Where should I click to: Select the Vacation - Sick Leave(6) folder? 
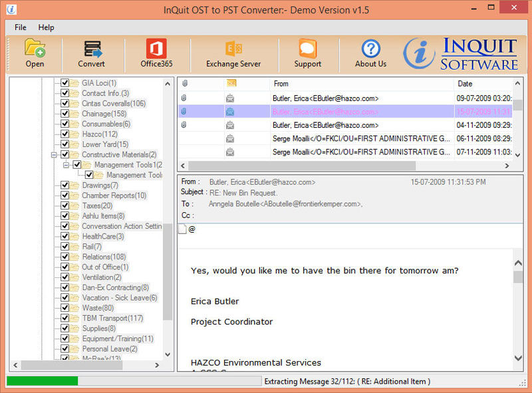(x=120, y=298)
